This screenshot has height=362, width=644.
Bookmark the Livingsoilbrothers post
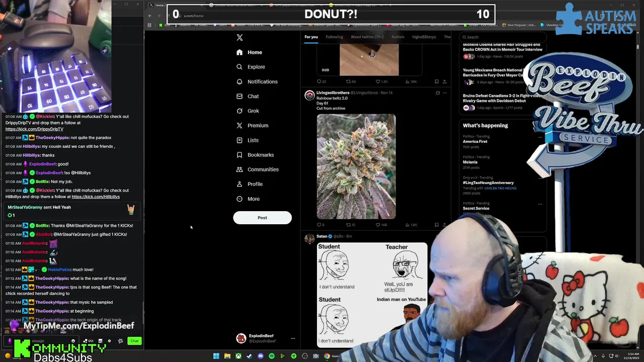coord(436,225)
